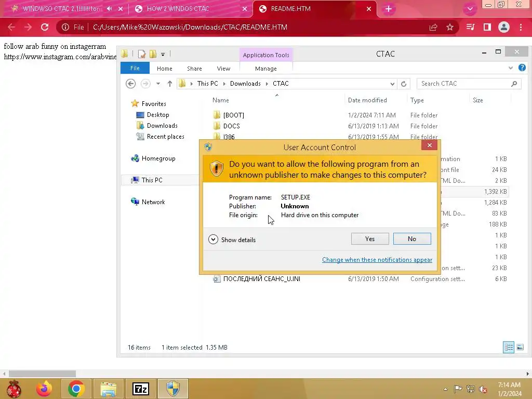Bookmark this page with the star icon

450,27
